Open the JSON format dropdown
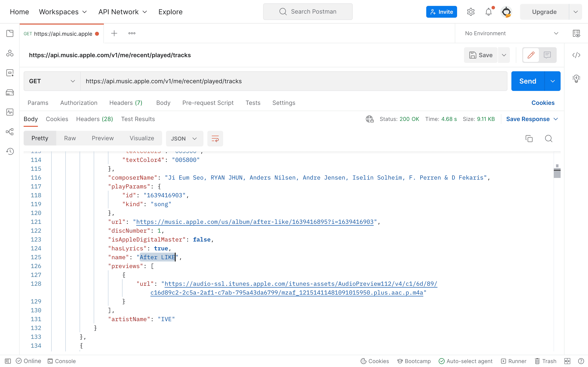This screenshot has height=367, width=588. pos(184,139)
